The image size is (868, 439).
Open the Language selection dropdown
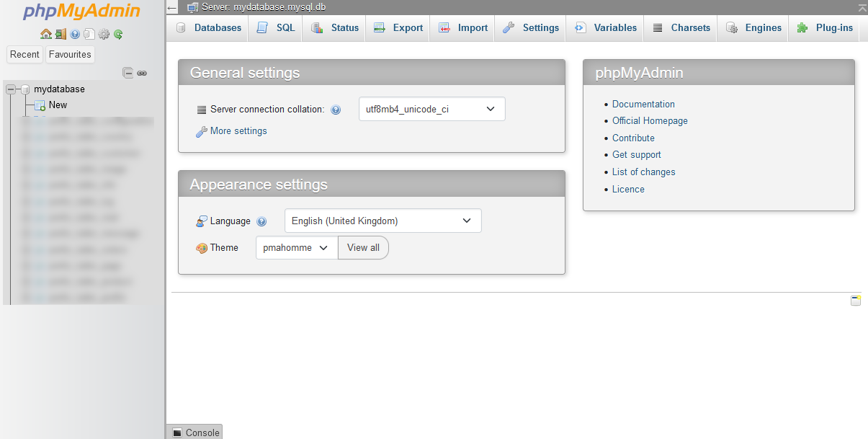(x=382, y=221)
